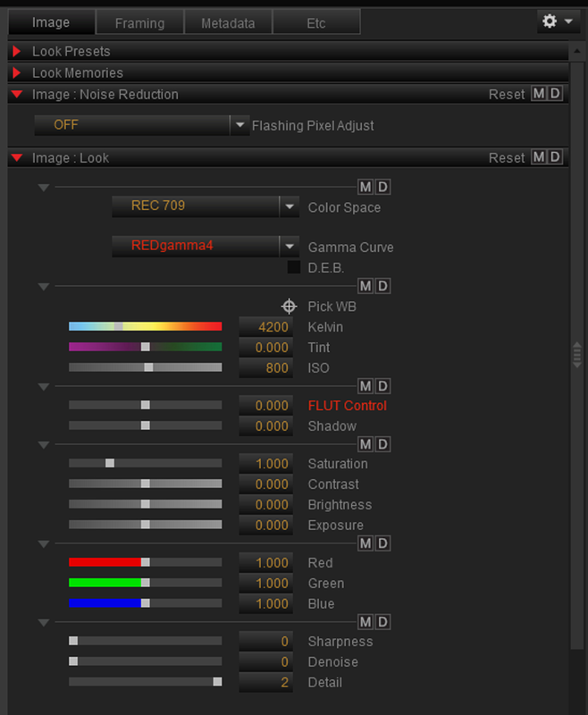Click the Red gain slider

pos(146,562)
